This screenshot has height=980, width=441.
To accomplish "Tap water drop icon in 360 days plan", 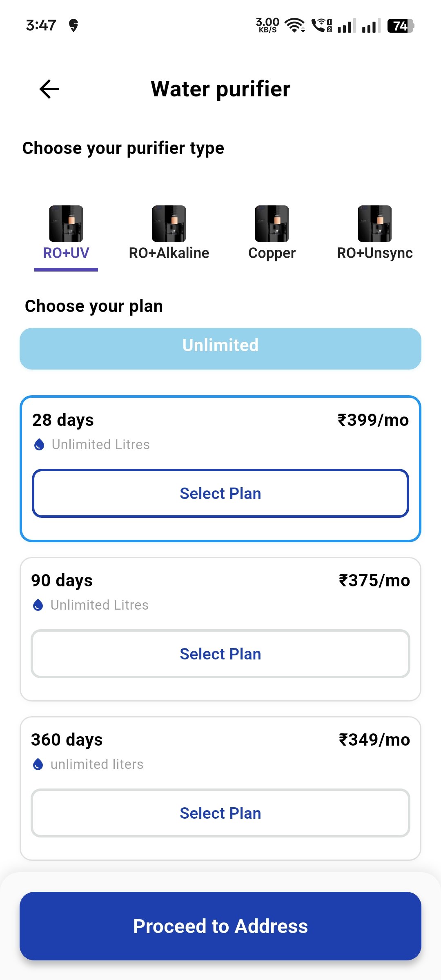I will click(38, 764).
